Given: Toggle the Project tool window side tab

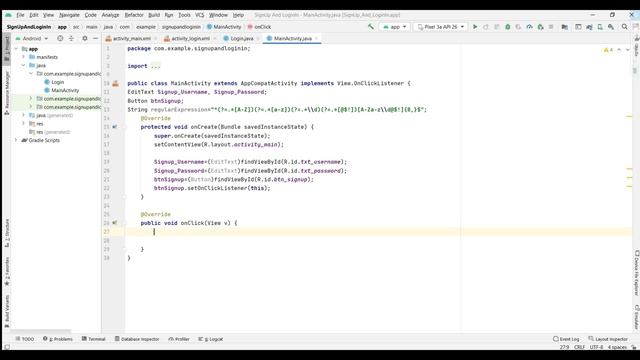Looking at the screenshot, I should (7, 48).
